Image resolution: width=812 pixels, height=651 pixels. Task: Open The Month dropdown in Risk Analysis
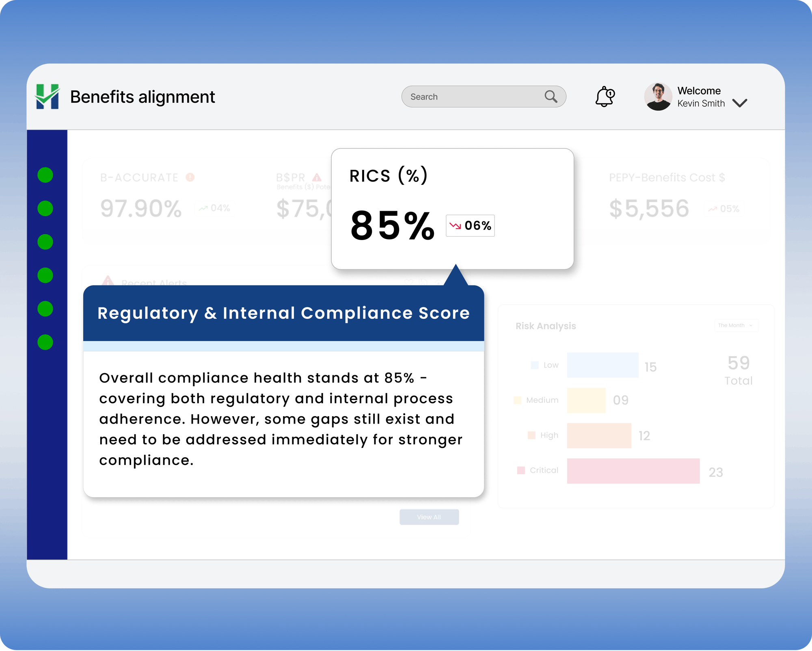(x=736, y=325)
